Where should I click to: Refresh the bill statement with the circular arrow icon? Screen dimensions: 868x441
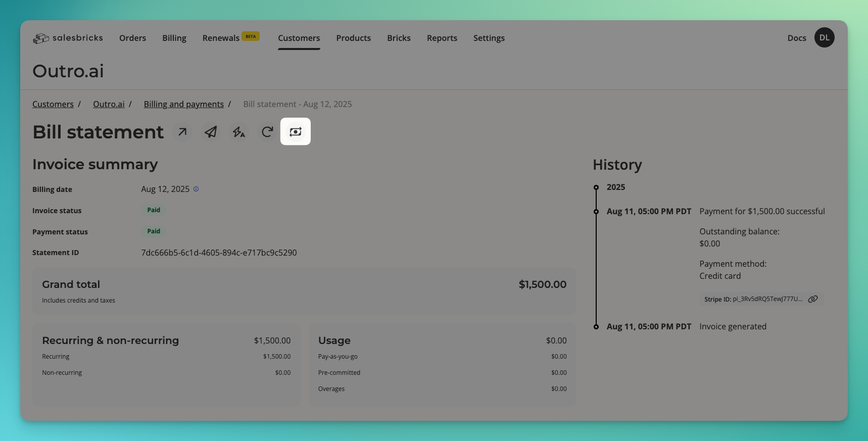[267, 132]
